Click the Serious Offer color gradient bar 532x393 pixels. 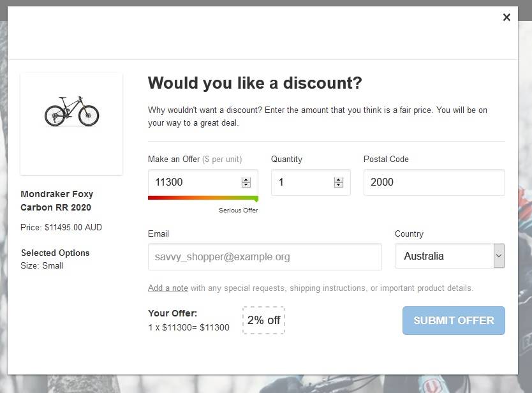tap(203, 198)
